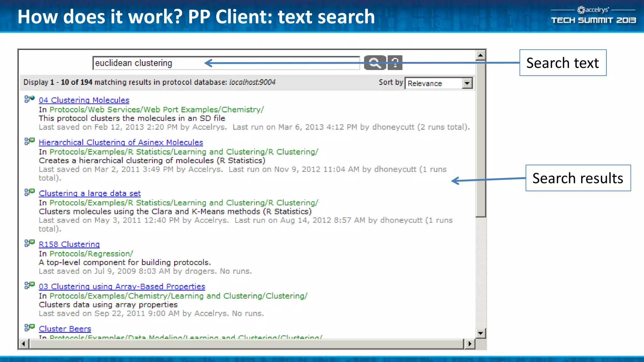Click path Protocols/Web Services/Web Port Examples/Chemistry/
This screenshot has height=362, width=644.
(x=157, y=110)
